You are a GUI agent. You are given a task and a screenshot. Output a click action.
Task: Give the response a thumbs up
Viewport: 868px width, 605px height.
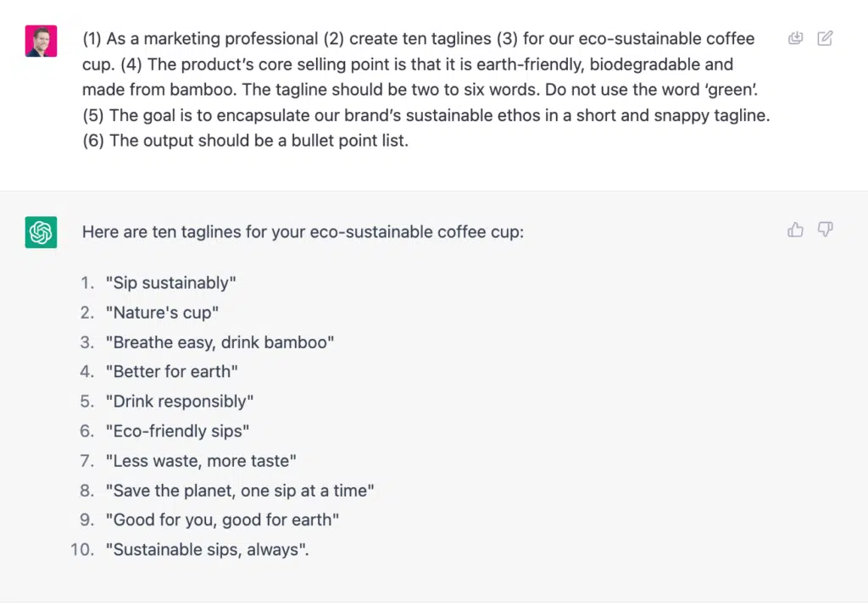[x=795, y=230]
